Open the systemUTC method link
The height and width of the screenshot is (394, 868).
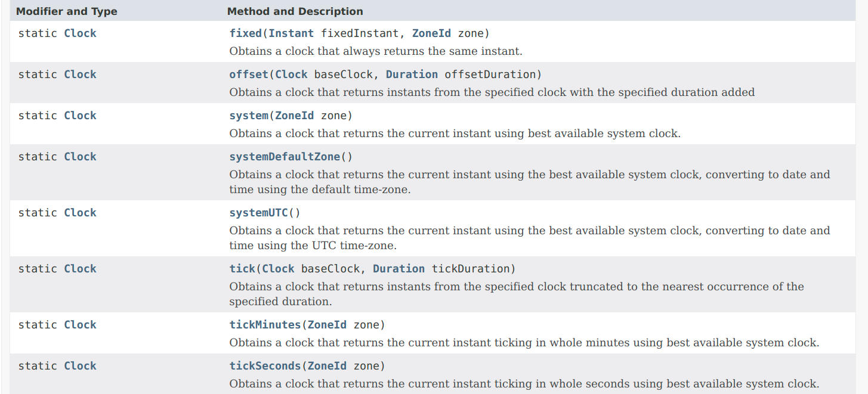(258, 213)
